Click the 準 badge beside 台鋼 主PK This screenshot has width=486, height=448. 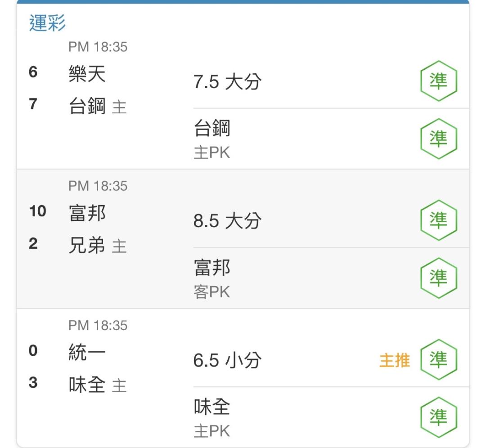pyautogui.click(x=439, y=139)
